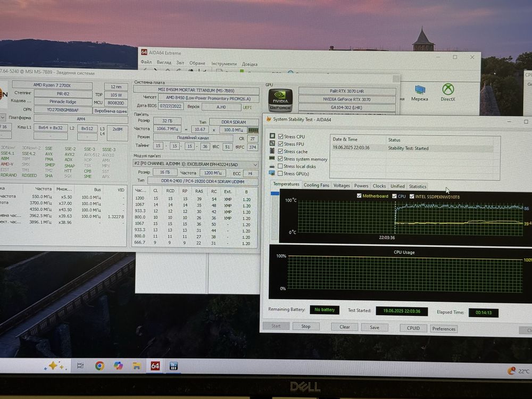Switch to Temperatures tab
532x399 pixels.
286,184
